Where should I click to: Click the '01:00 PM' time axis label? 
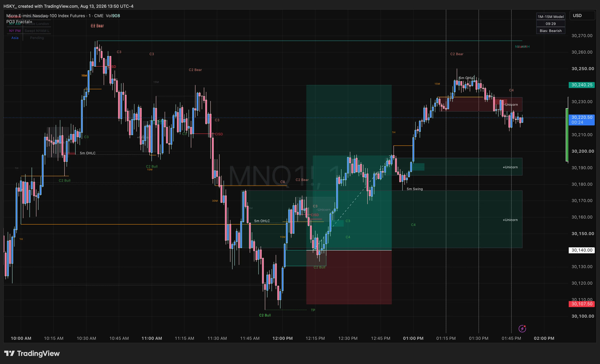(413, 338)
